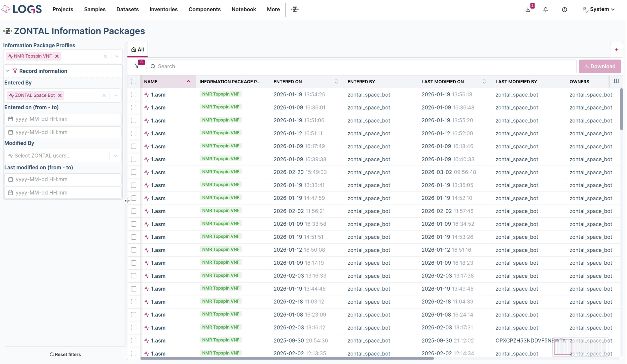Click the Reset filters button
627x364 pixels.
65,354
